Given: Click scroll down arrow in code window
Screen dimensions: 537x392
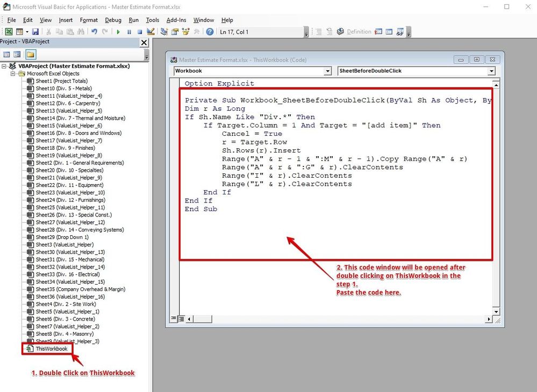Looking at the screenshot, I should pyautogui.click(x=496, y=311).
